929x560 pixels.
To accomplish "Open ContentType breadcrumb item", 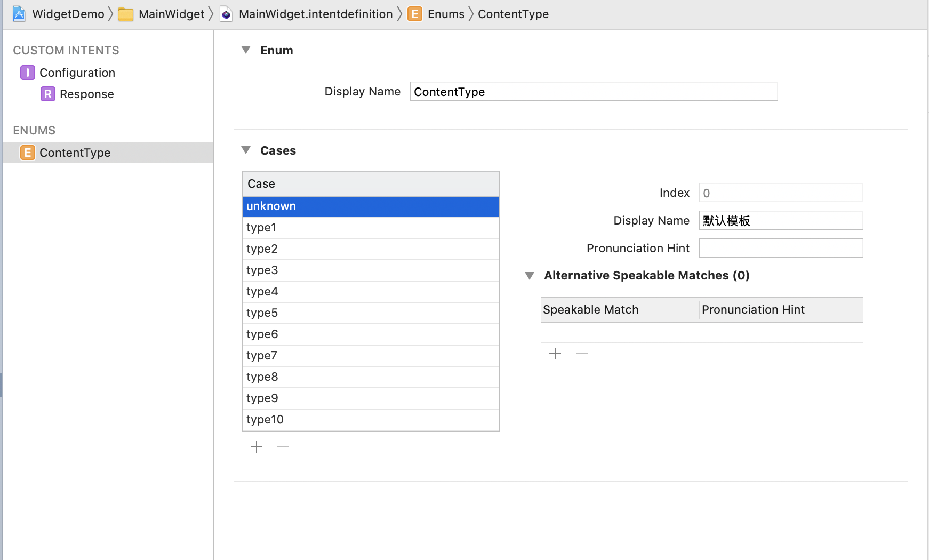I will point(513,14).
